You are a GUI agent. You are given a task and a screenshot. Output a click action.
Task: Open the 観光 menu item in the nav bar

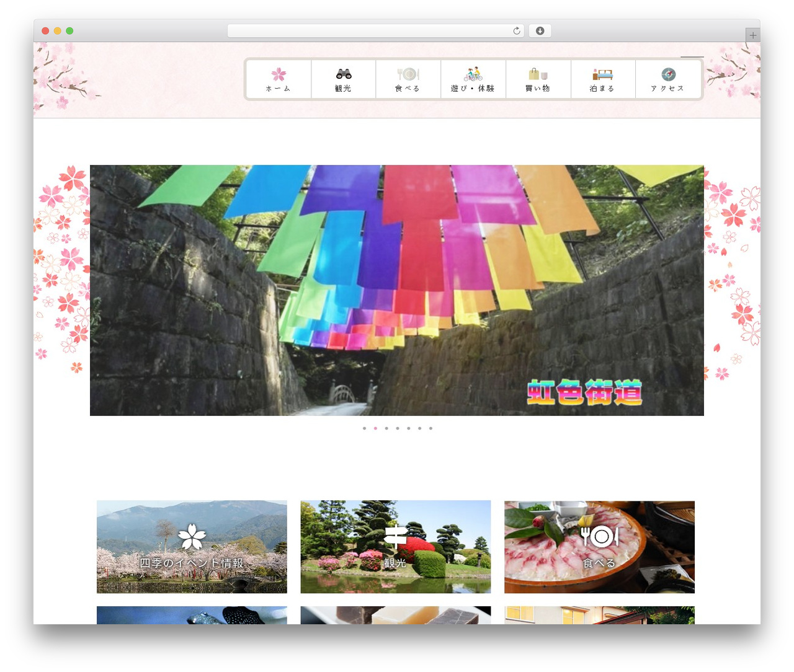343,89
